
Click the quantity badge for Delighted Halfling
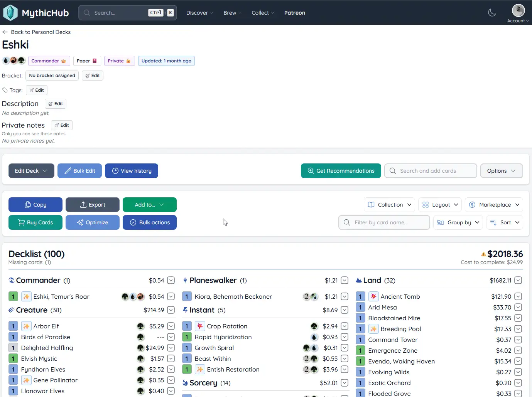click(x=13, y=348)
